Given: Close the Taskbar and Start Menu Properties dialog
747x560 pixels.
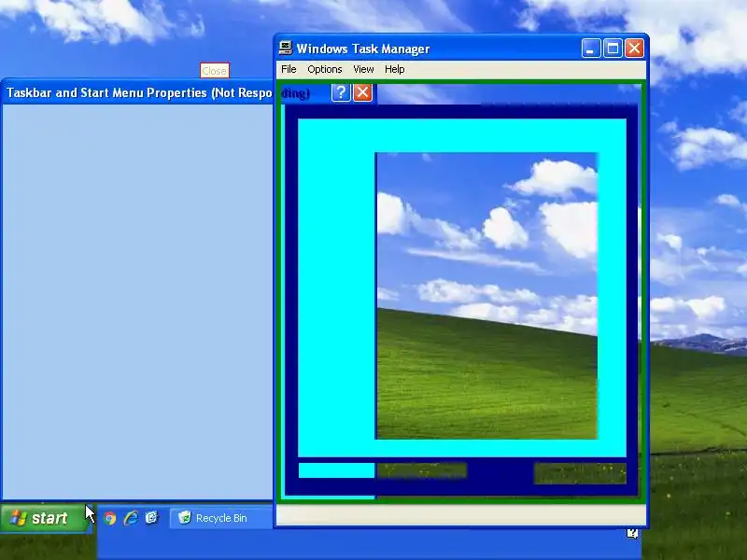Looking at the screenshot, I should click(x=362, y=91).
